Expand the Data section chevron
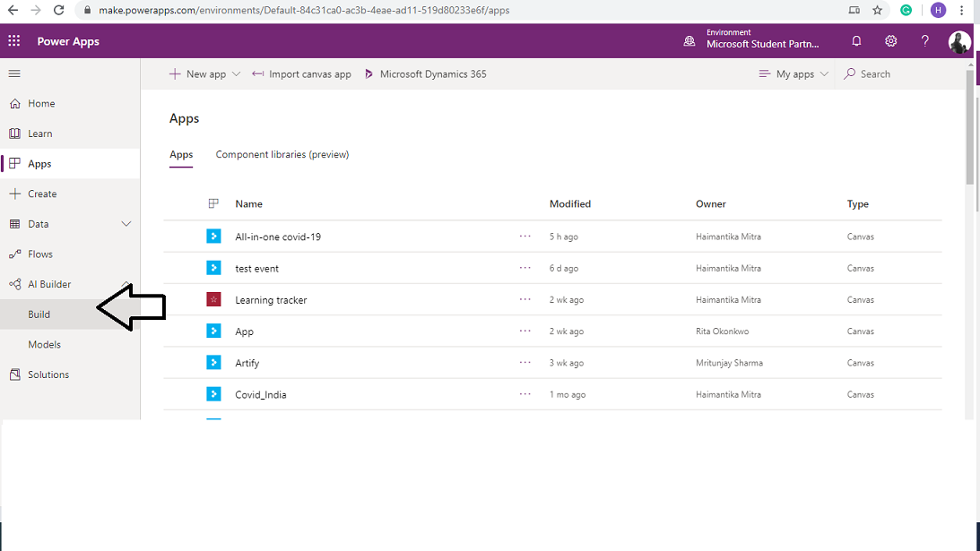Image resolution: width=980 pixels, height=551 pixels. click(x=126, y=223)
